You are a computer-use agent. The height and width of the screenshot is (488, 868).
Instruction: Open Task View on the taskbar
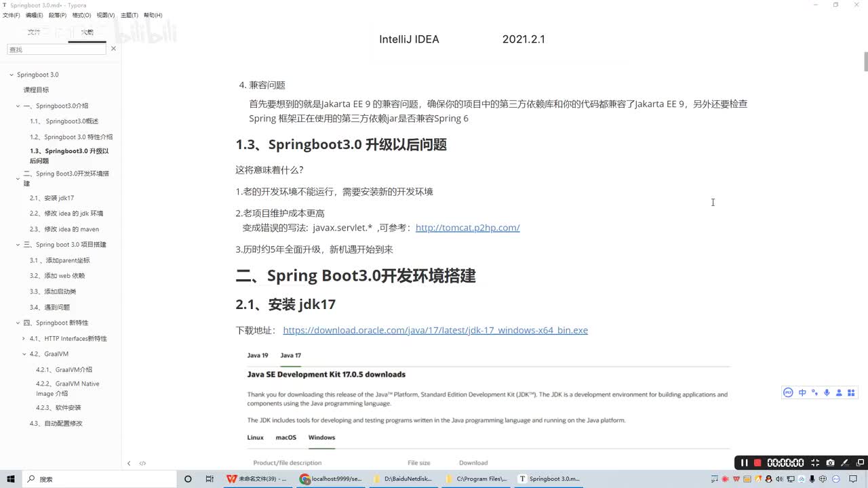210,479
